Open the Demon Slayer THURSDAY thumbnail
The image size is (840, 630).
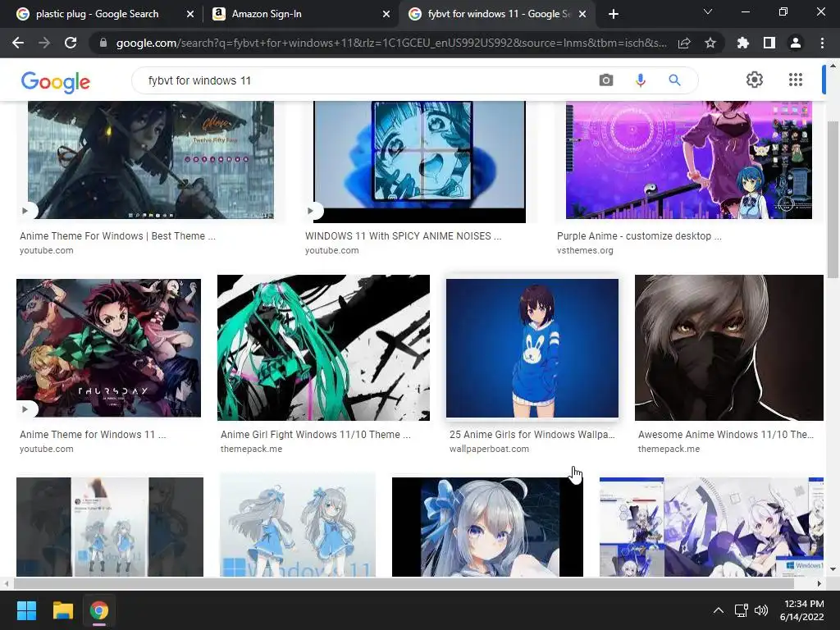coord(109,348)
